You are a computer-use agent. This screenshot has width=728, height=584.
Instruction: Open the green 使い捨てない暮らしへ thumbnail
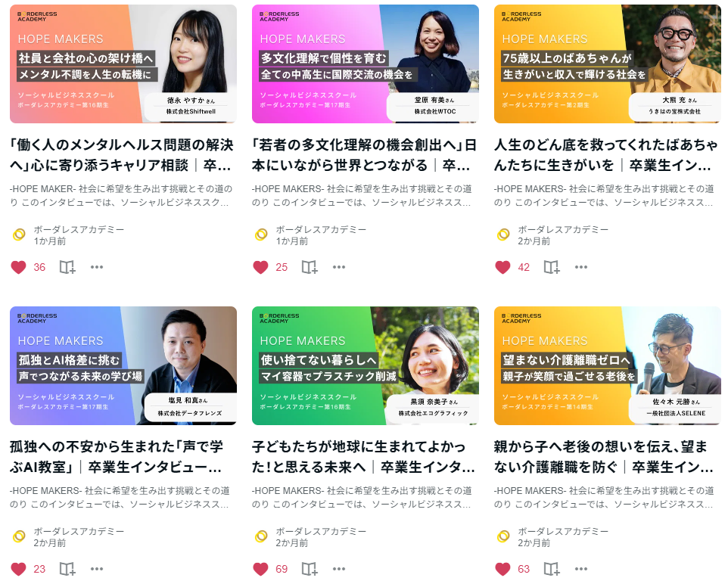366,365
